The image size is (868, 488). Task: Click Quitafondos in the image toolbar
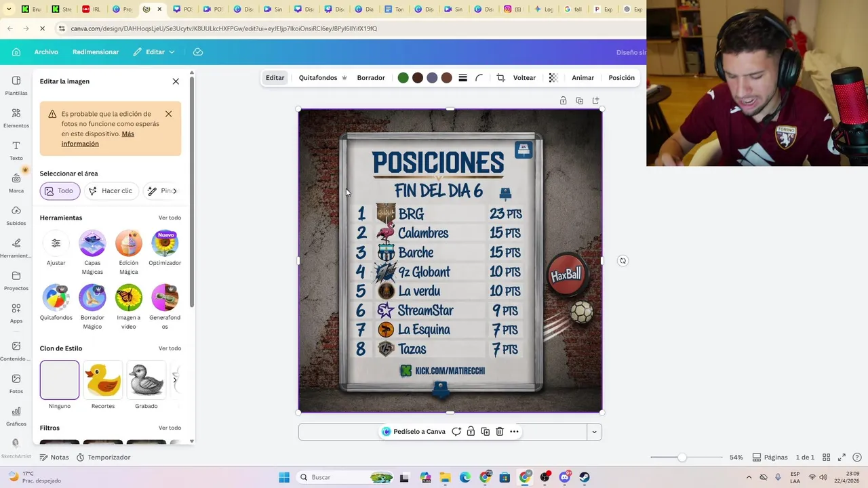(323, 78)
